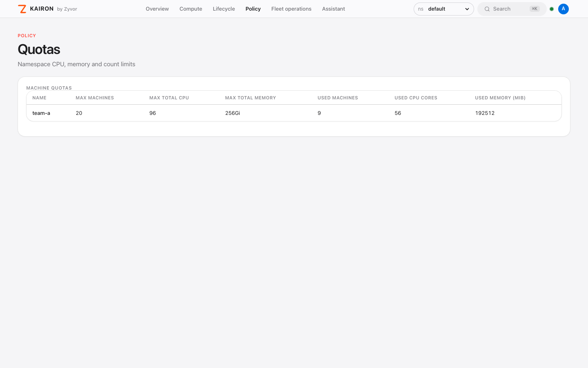Click the Quotas page heading

pyautogui.click(x=39, y=49)
